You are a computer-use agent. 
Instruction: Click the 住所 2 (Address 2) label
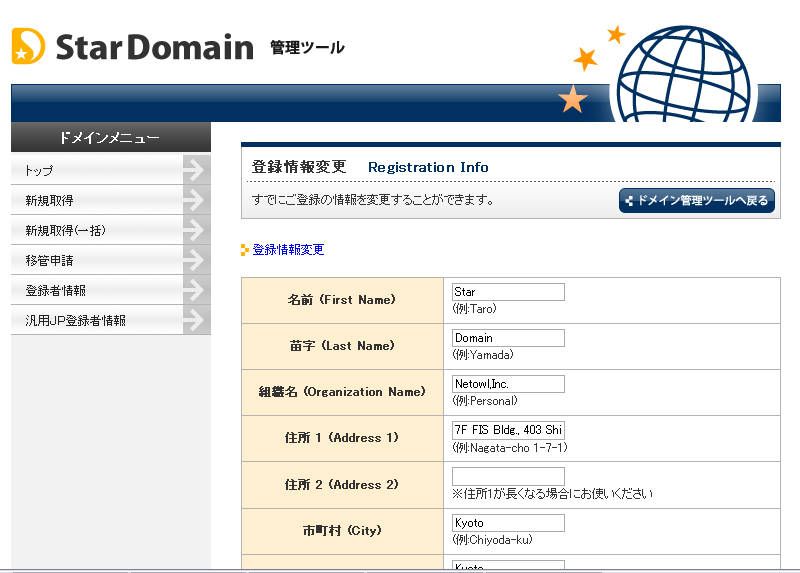click(x=341, y=485)
